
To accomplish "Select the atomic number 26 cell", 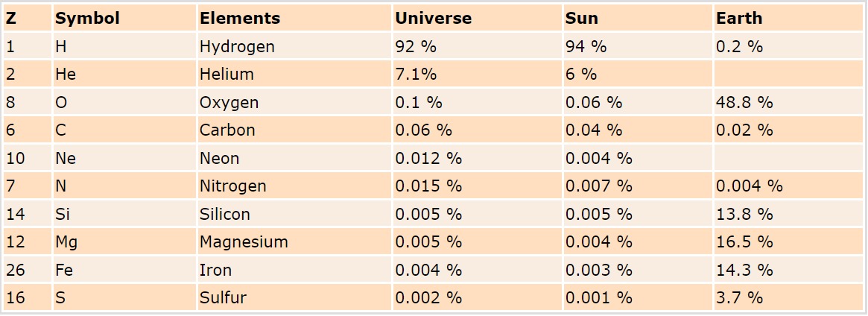I will [x=16, y=270].
